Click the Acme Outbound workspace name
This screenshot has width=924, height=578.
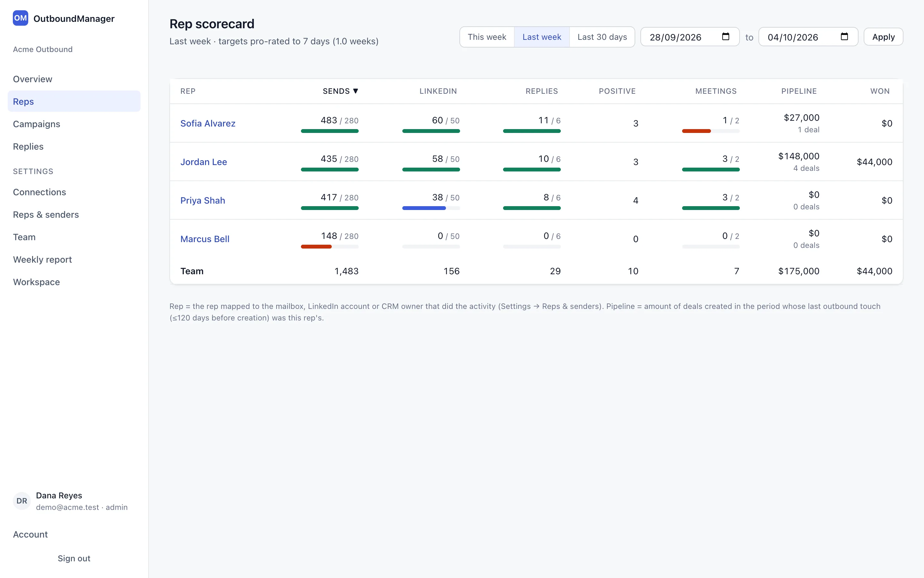[43, 49]
